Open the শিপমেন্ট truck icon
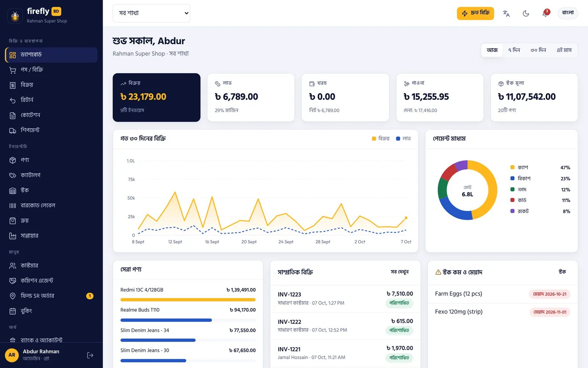The height and width of the screenshot is (368, 588). coord(12,130)
